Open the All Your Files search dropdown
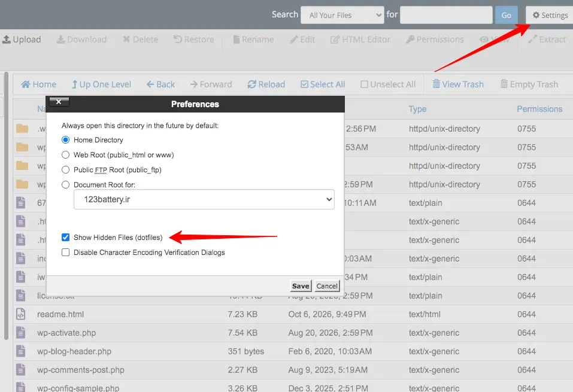Screen dimensions: 573x392 (x=342, y=16)
